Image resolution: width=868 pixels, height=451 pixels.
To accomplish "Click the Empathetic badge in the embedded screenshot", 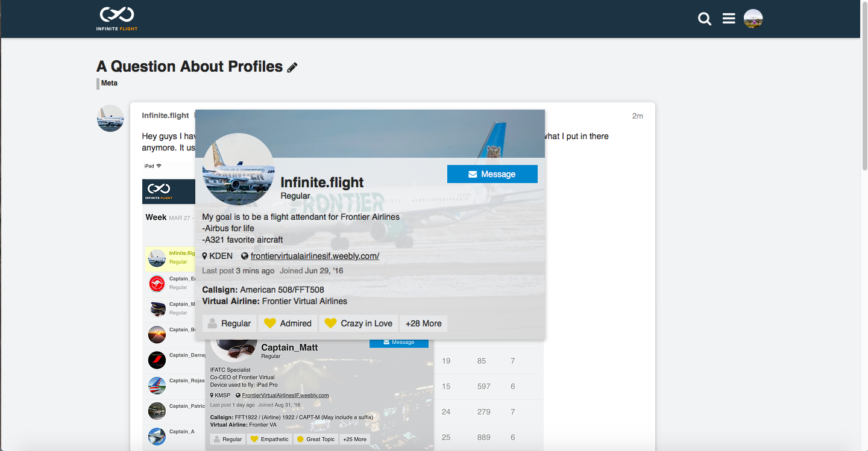I will (269, 439).
